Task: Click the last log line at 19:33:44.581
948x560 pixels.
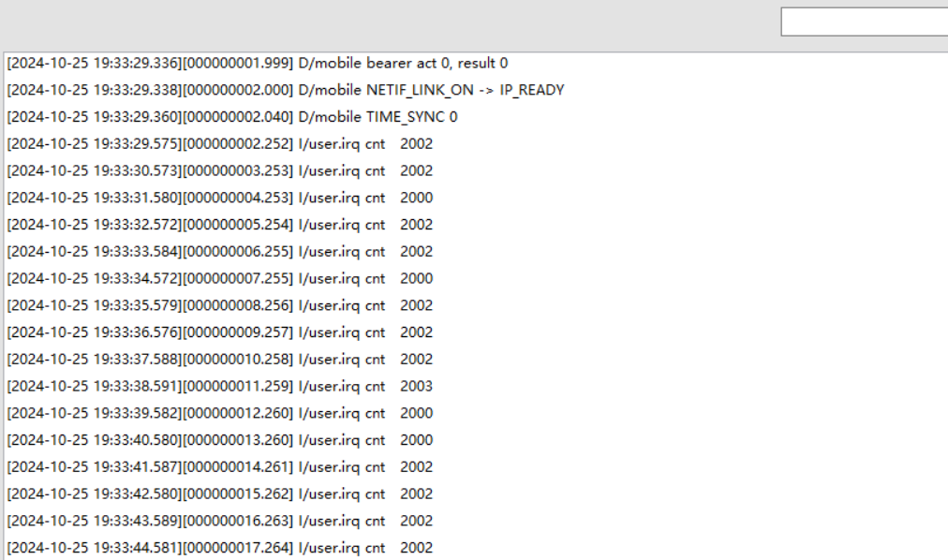Action: 220,548
